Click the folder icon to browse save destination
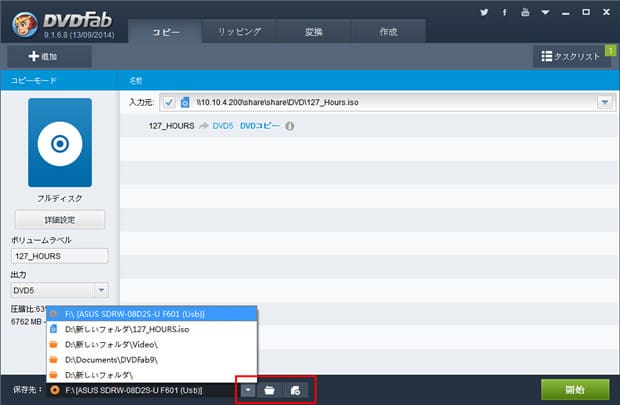 pos(269,390)
